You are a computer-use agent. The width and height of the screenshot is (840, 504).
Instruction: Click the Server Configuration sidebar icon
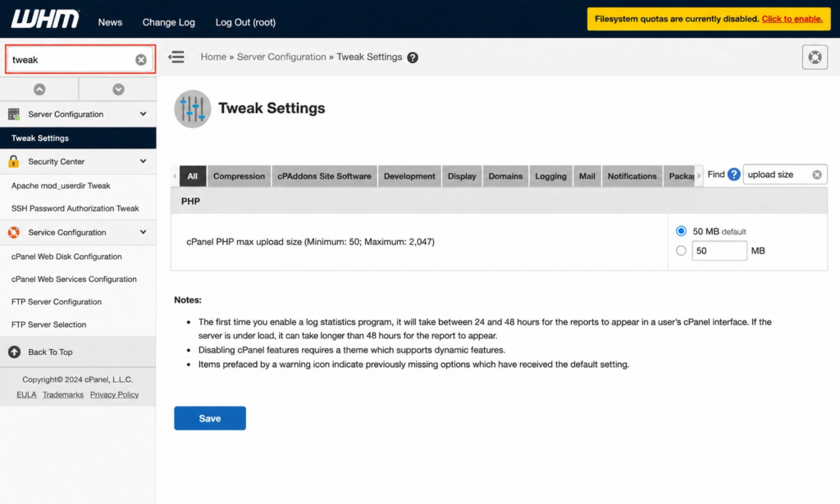(14, 114)
